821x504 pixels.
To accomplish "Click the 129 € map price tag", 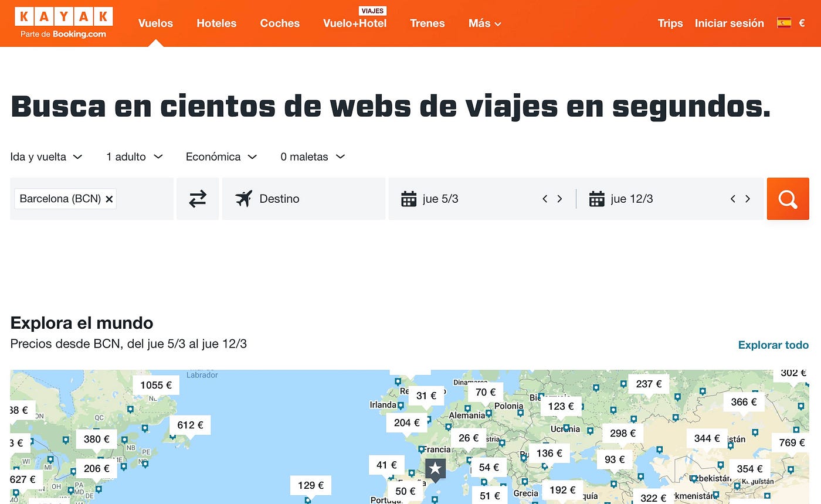I will (x=311, y=485).
